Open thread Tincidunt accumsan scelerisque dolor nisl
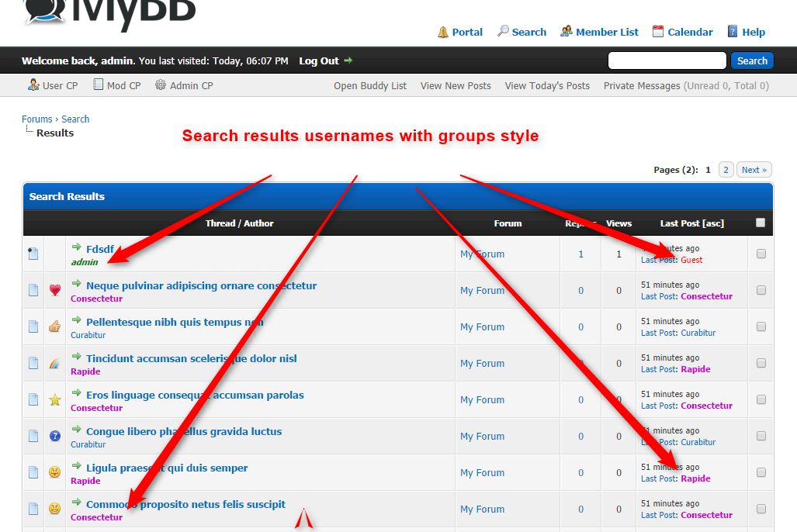797x532 pixels. pos(191,358)
